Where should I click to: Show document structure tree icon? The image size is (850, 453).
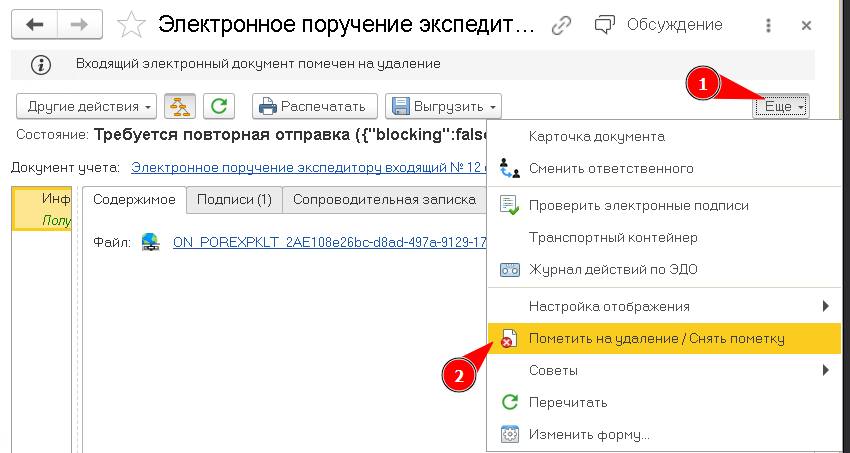(x=179, y=106)
